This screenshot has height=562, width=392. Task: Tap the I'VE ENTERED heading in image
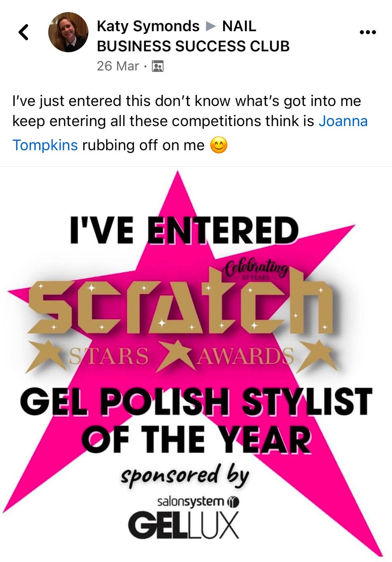coord(184,230)
